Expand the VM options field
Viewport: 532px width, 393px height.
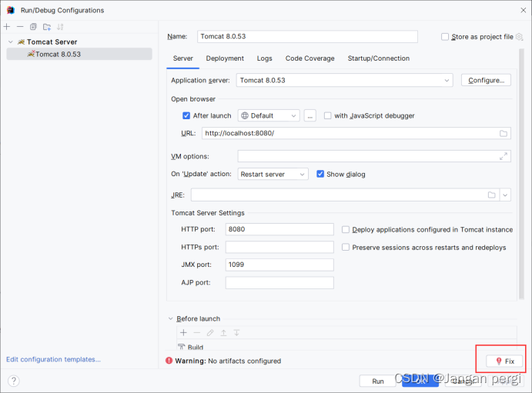click(504, 156)
